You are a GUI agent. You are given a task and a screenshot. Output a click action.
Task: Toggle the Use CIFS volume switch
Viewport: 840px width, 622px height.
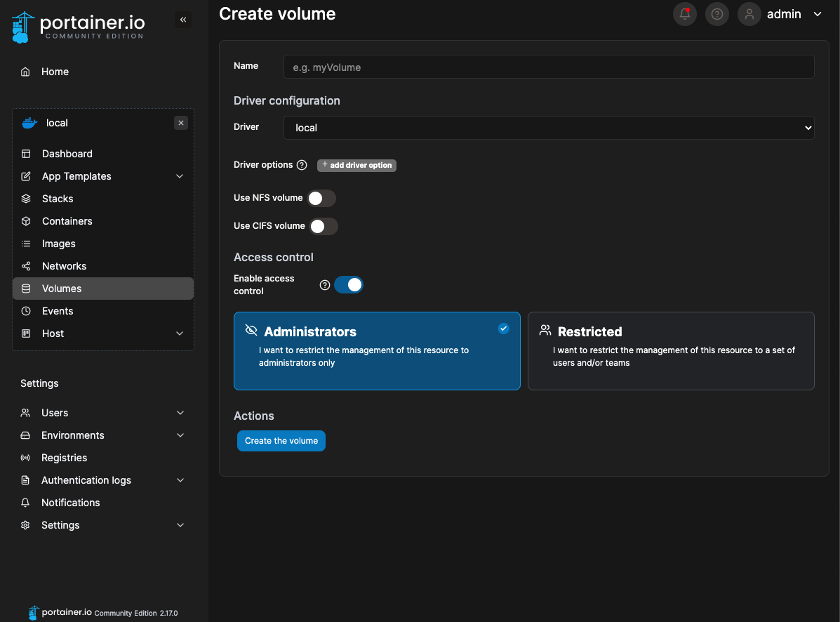pos(324,226)
